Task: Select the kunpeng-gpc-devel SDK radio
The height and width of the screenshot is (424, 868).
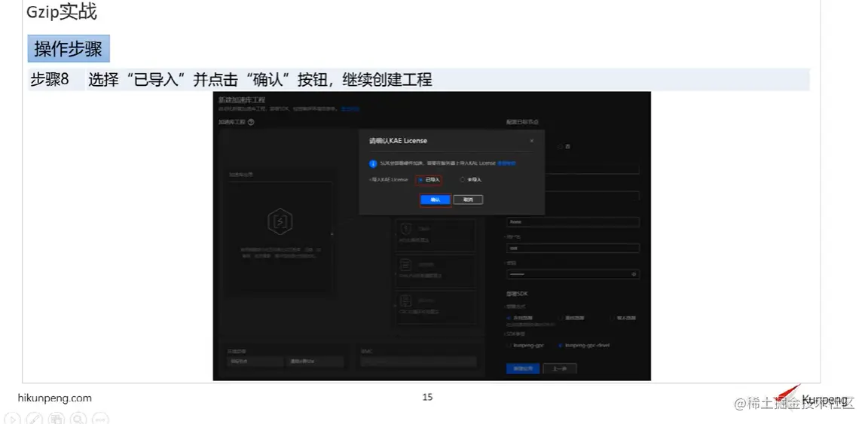Action: point(561,346)
